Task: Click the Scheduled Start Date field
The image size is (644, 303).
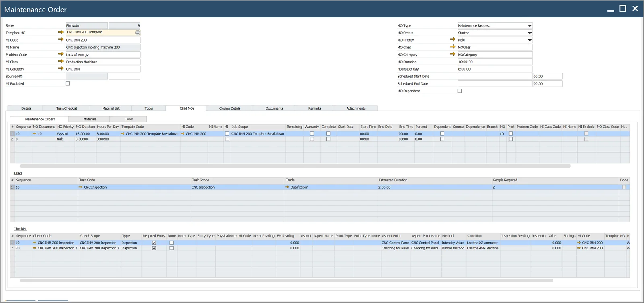Action: [495, 76]
